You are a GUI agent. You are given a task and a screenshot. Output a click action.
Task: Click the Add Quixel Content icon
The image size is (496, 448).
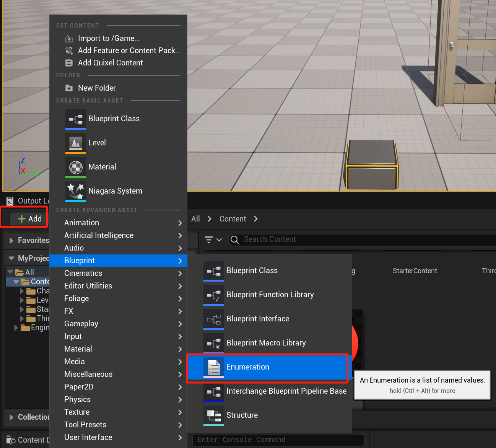pos(69,63)
